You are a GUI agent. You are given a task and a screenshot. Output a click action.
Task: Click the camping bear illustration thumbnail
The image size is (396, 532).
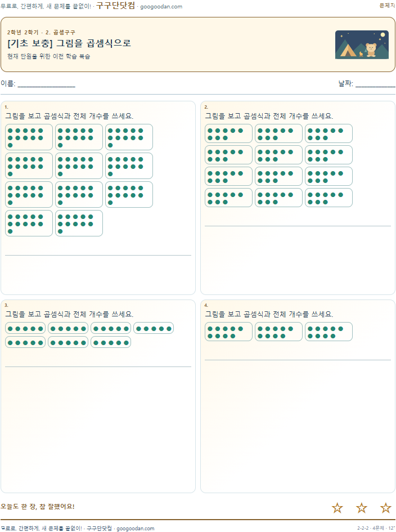pos(362,45)
